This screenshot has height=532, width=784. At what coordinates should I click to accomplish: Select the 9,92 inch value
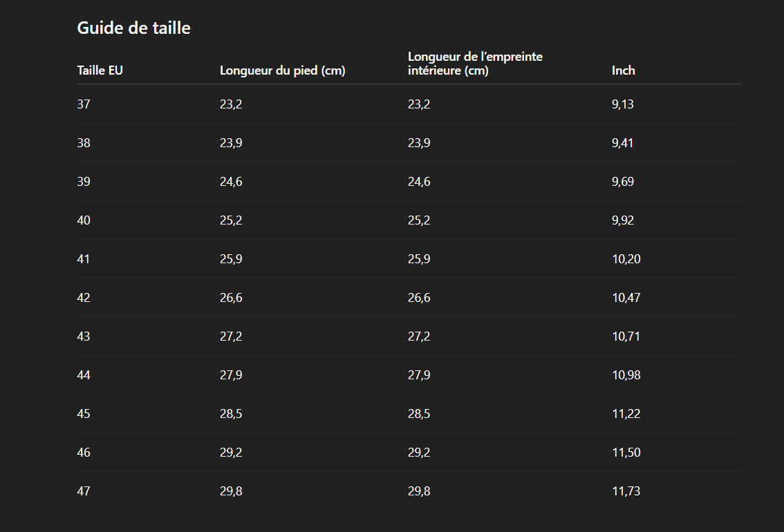click(622, 220)
